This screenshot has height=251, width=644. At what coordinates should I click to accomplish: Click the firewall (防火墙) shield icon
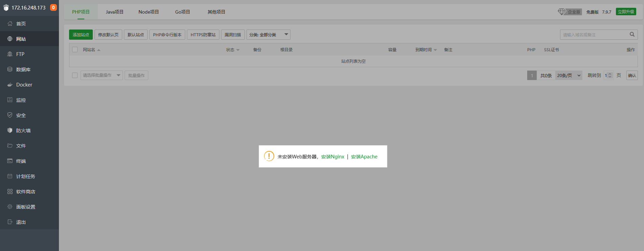(x=10, y=131)
